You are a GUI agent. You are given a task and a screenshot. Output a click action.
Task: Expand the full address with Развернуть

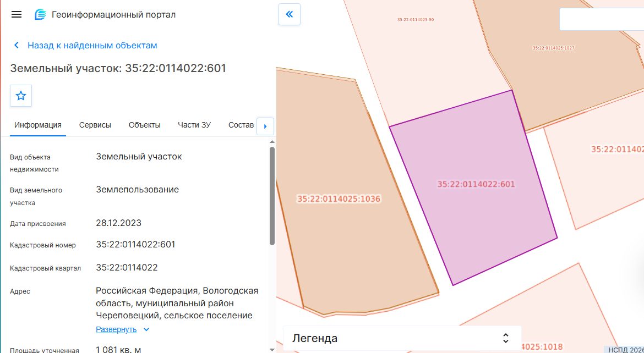click(116, 329)
